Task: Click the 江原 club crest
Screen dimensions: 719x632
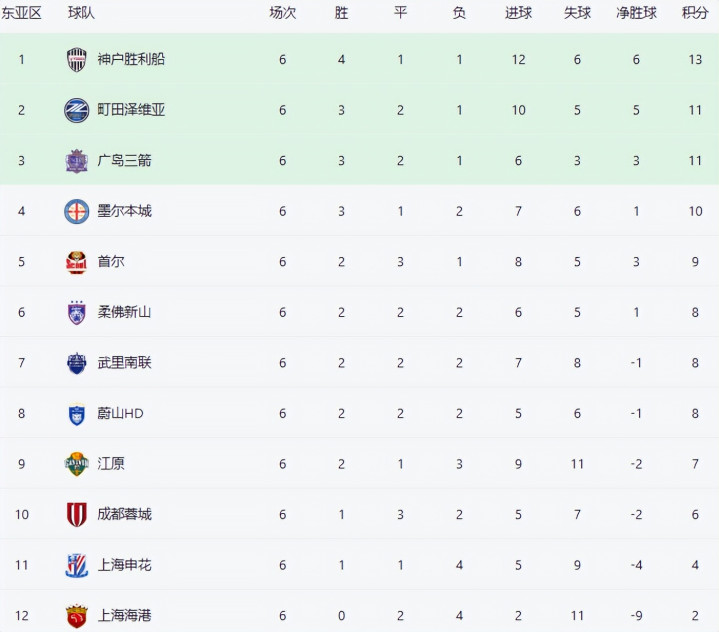Action: [77, 464]
